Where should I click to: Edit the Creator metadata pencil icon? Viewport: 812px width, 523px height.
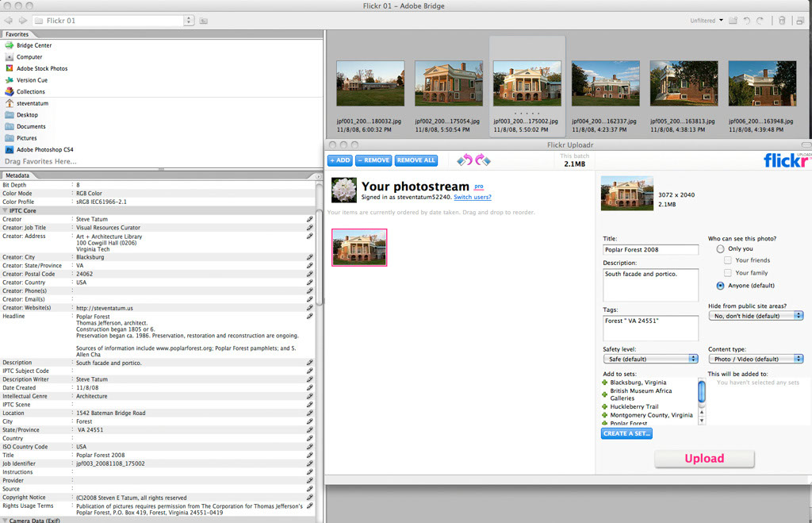(310, 219)
